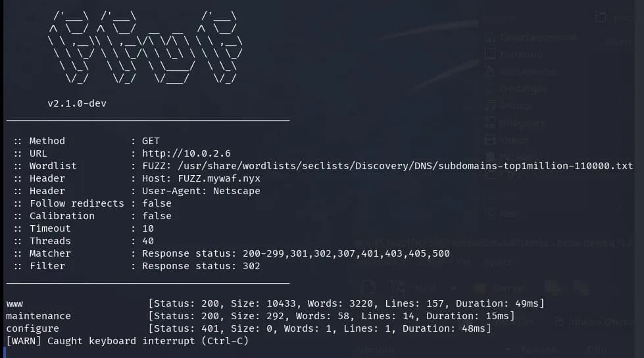Click the Carpeta personal home icon
The image size is (644, 358).
click(490, 38)
